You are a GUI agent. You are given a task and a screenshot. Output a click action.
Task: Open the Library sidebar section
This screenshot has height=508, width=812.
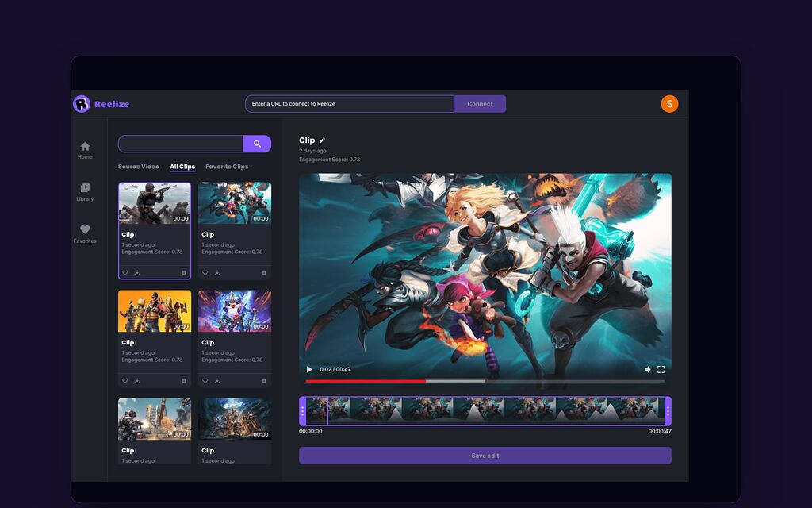85,192
